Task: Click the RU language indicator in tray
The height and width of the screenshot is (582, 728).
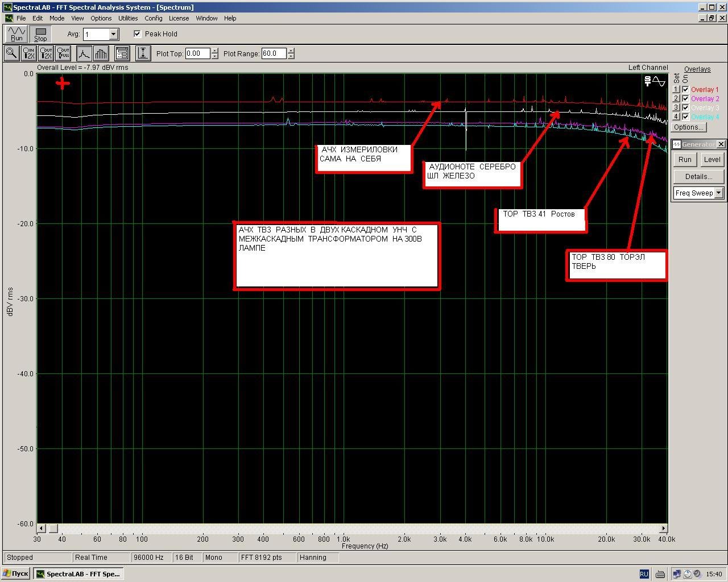Action: tap(644, 574)
